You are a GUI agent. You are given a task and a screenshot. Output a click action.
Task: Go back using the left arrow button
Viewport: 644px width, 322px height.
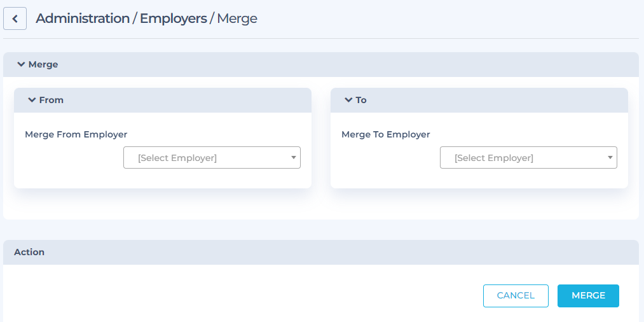[15, 18]
